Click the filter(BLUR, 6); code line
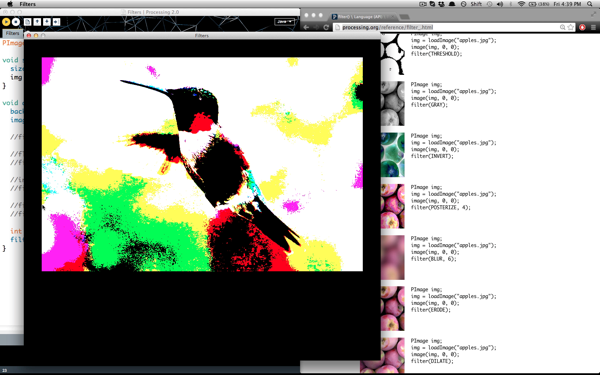The image size is (600, 375). pos(434,259)
